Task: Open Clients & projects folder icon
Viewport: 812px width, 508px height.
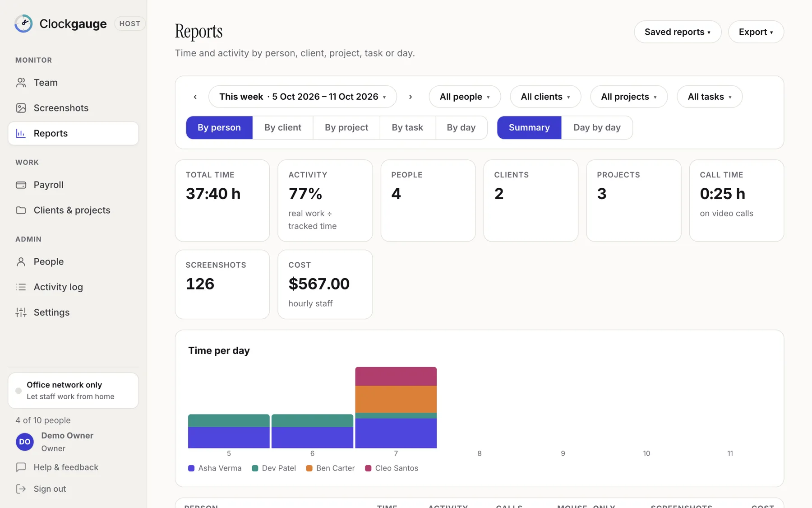Action: point(21,210)
